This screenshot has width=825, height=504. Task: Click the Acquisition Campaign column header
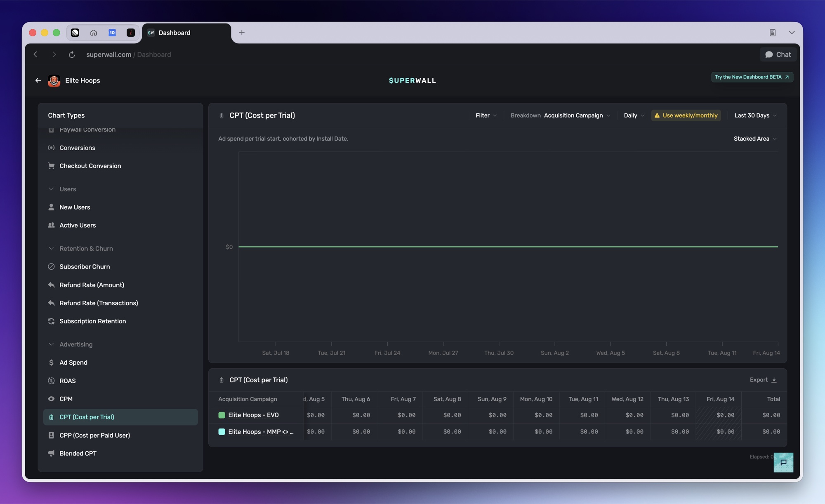coord(247,399)
